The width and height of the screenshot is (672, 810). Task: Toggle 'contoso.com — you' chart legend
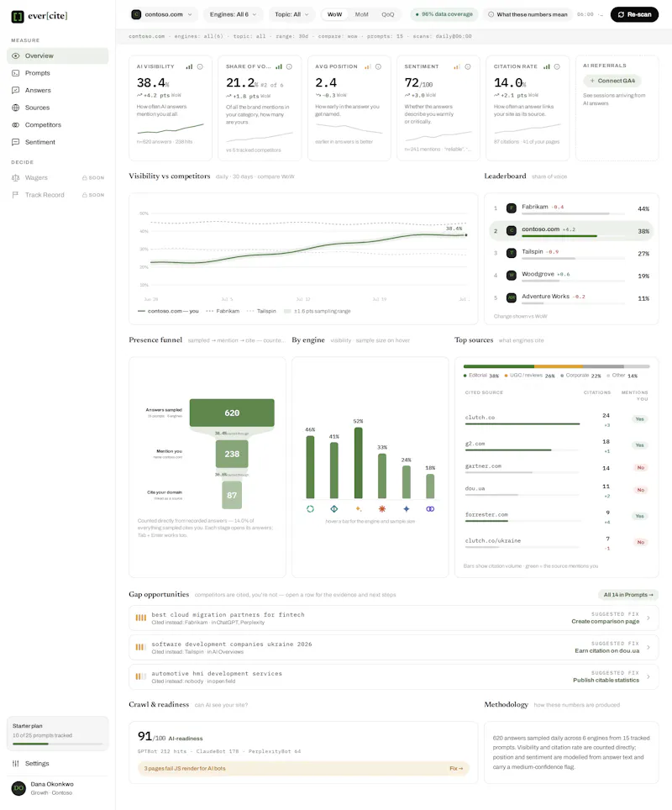[168, 311]
